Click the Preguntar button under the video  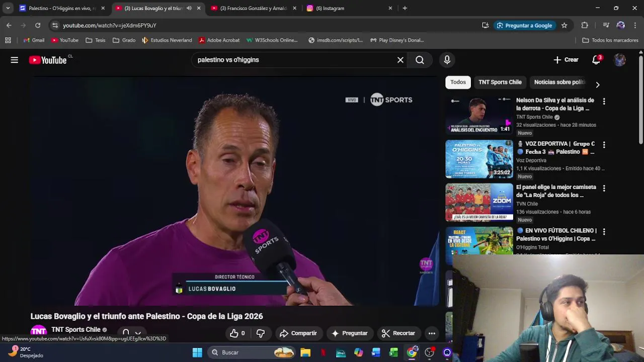coord(349,333)
